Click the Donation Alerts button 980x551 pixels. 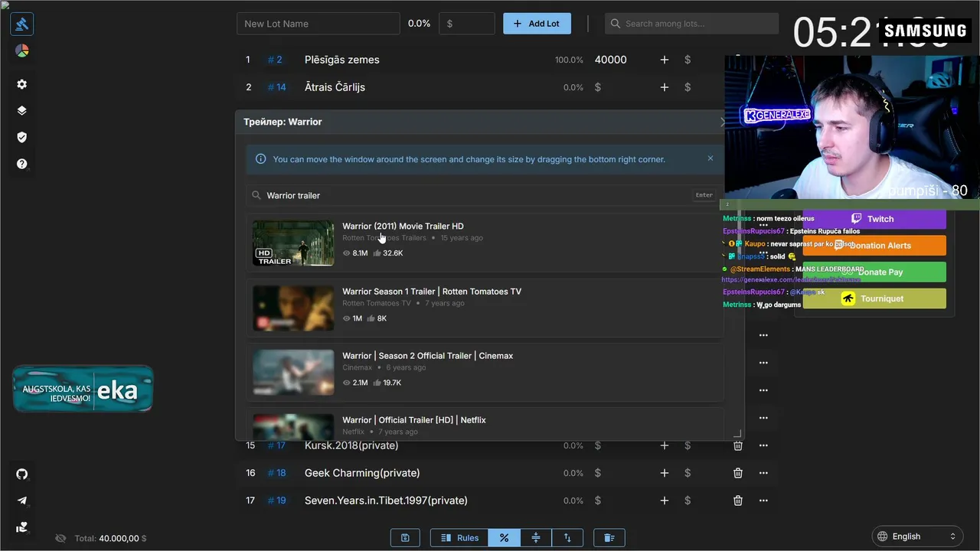[x=874, y=246]
